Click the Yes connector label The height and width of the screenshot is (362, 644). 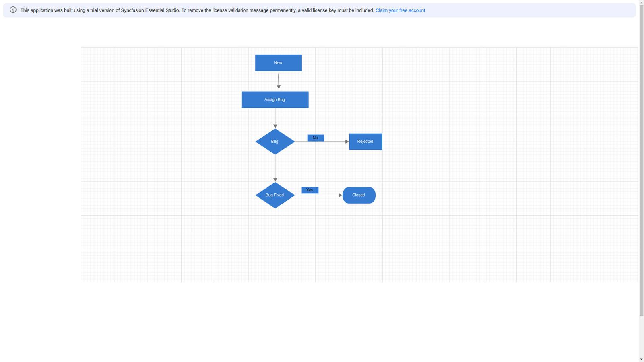[x=310, y=190]
